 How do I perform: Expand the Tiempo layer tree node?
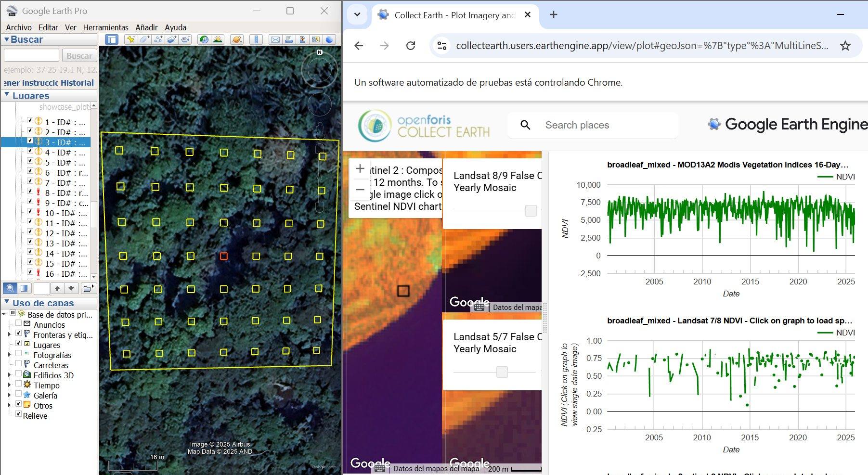(x=9, y=385)
